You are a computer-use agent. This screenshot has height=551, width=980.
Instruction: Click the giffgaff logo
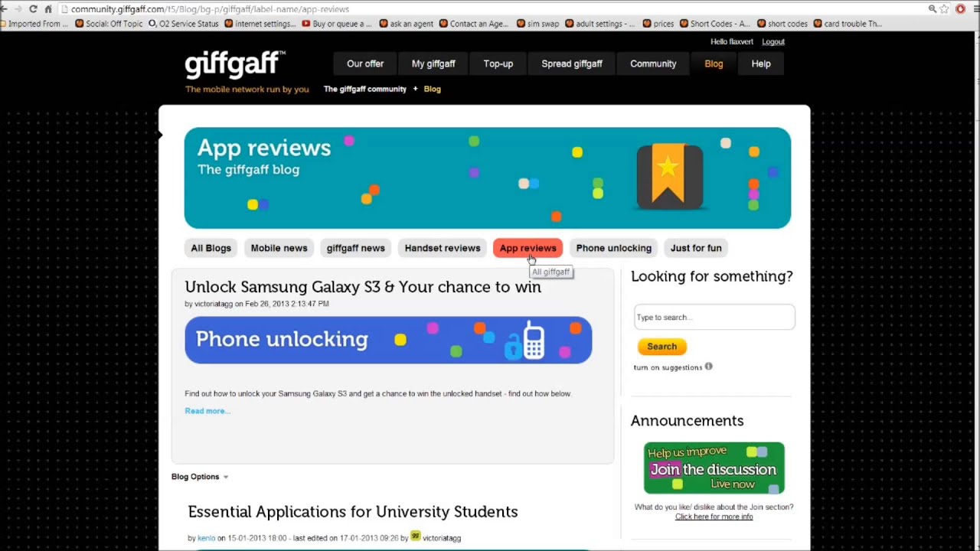click(235, 64)
